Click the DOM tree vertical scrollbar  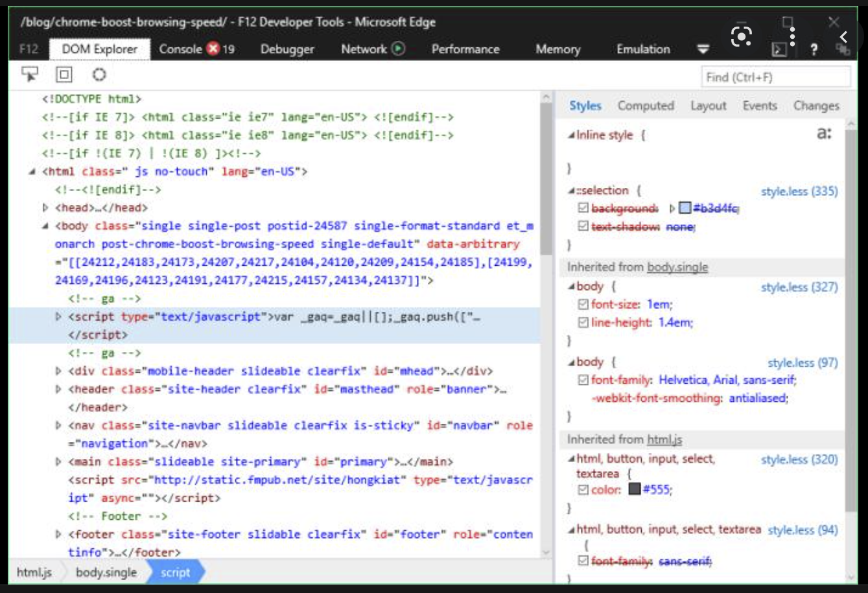click(546, 324)
